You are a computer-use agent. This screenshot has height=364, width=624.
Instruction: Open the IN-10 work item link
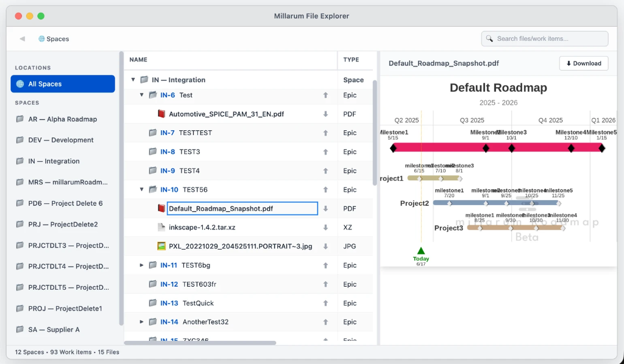pyautogui.click(x=169, y=189)
